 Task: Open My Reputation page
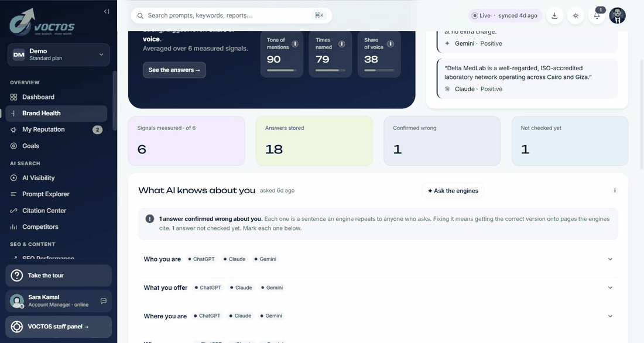(x=56, y=129)
